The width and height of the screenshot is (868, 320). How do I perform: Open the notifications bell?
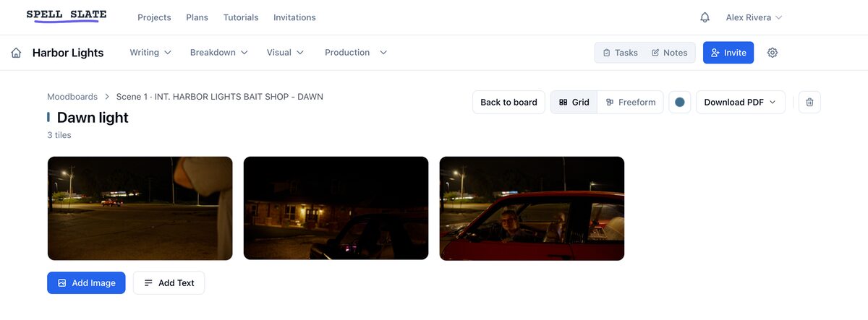(705, 17)
